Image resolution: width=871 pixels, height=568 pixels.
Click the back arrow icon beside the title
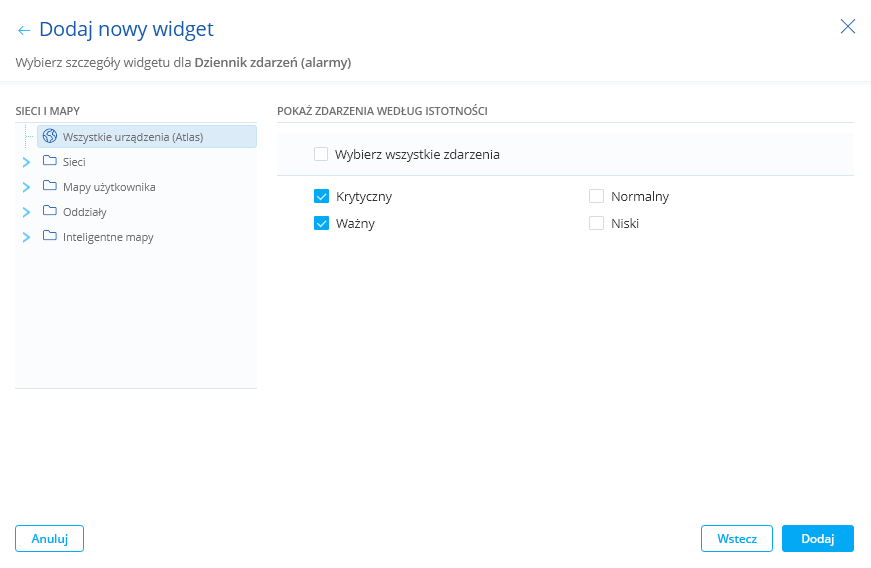coord(24,31)
